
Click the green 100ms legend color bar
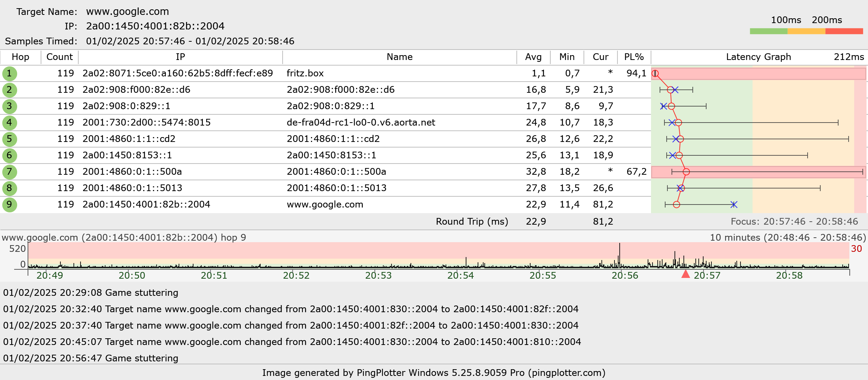768,31
